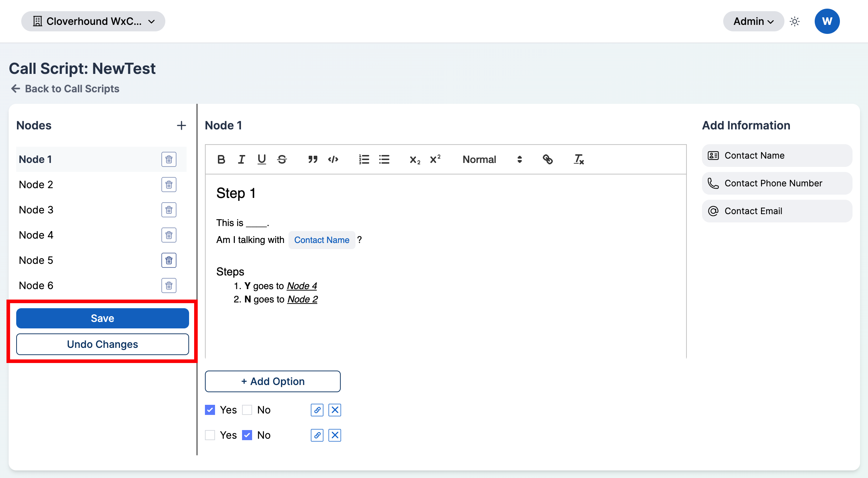Image resolution: width=868 pixels, height=478 pixels.
Task: Click the Contact Name chip in editor
Action: click(x=322, y=240)
